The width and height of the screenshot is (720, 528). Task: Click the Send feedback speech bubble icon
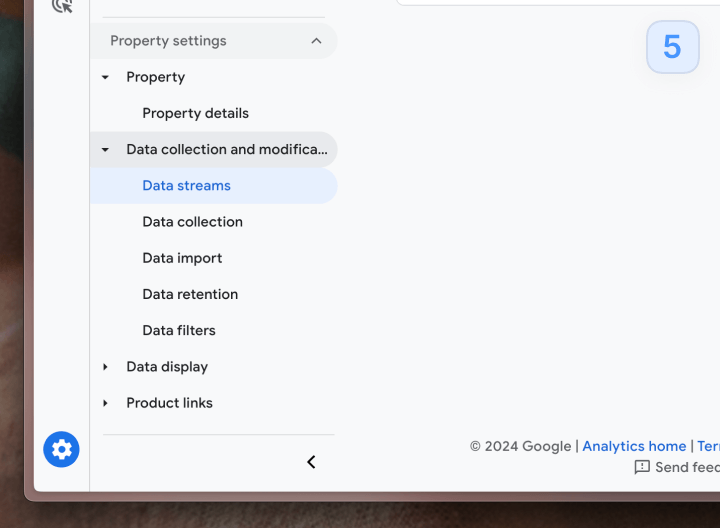pos(642,467)
